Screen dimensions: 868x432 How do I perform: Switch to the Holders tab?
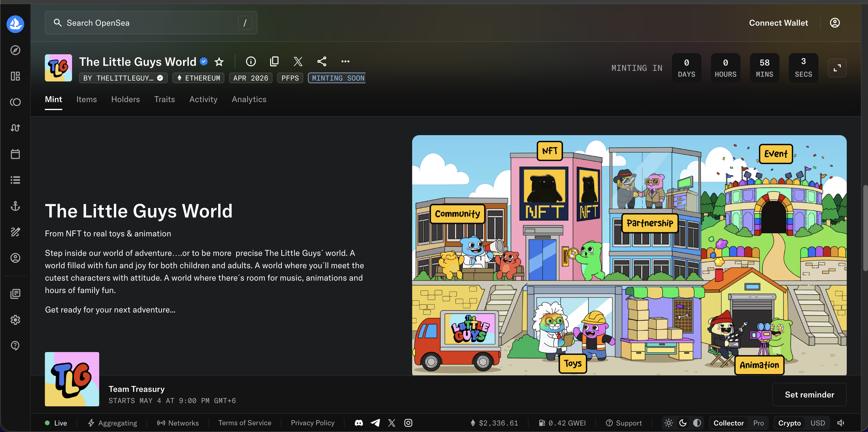[x=125, y=99]
